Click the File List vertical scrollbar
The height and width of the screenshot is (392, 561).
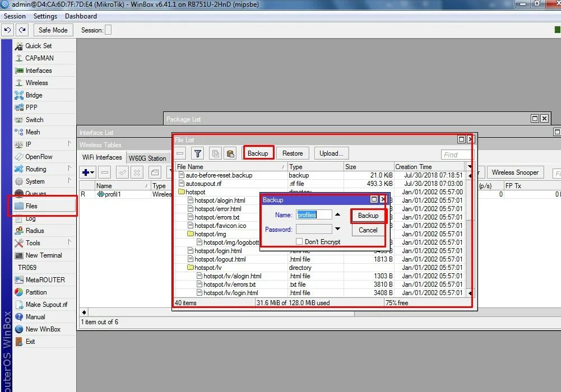(469, 234)
